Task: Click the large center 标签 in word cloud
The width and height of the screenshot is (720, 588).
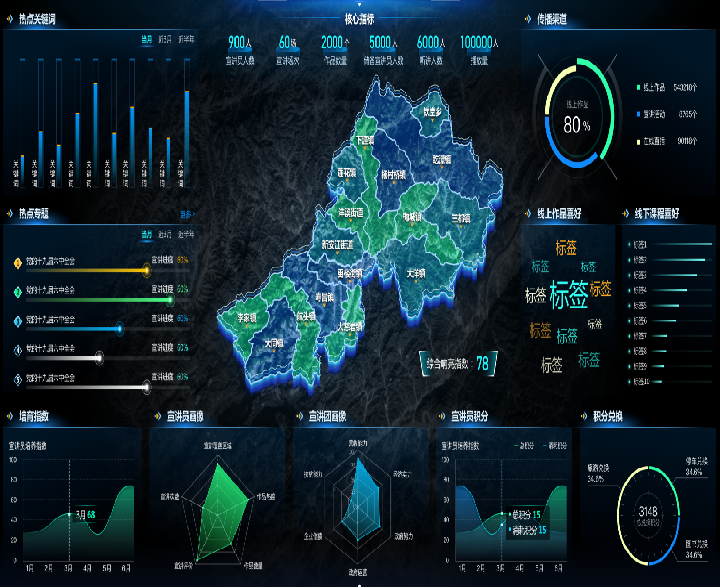Action: click(569, 295)
